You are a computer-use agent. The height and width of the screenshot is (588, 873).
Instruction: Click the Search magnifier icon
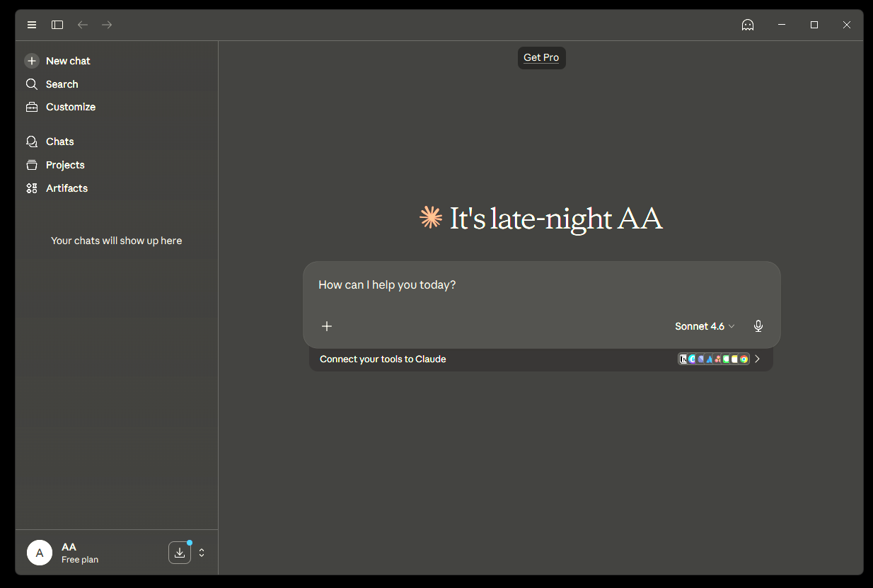32,84
